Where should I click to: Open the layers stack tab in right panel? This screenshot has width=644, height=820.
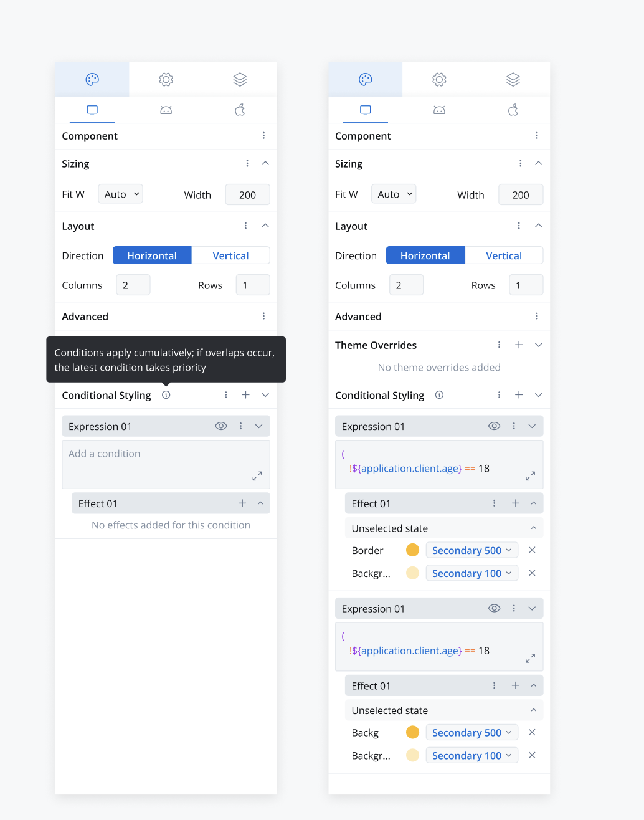pyautogui.click(x=513, y=79)
